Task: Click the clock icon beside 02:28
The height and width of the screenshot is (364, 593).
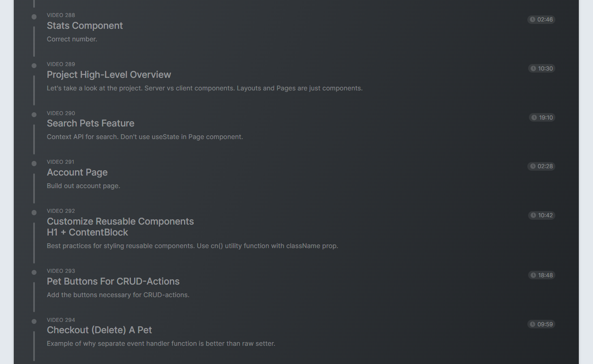Action: [x=533, y=166]
